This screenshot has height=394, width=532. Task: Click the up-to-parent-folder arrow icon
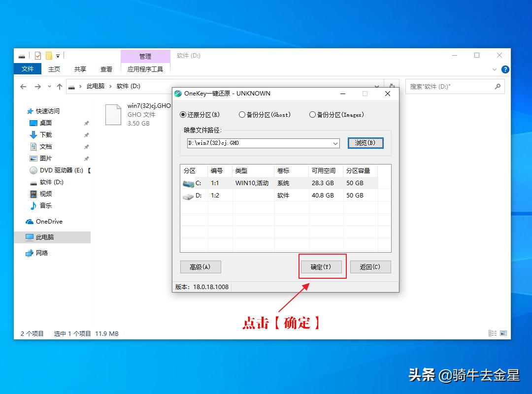pos(59,86)
